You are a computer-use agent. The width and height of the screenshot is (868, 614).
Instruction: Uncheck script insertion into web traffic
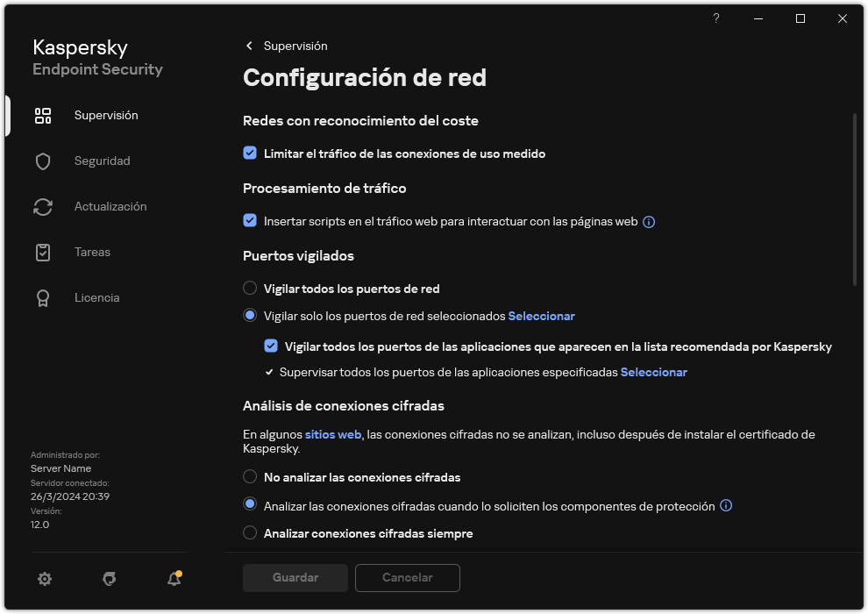point(250,221)
